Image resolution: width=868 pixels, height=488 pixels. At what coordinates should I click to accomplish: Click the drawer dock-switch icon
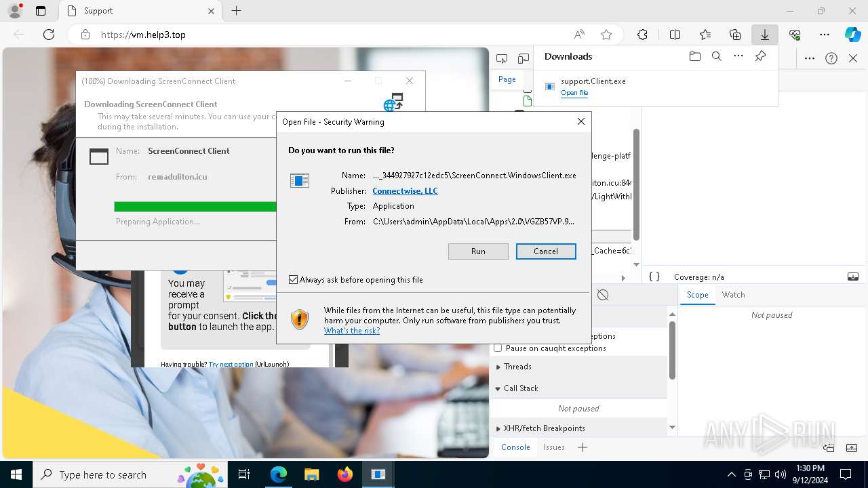(x=829, y=447)
